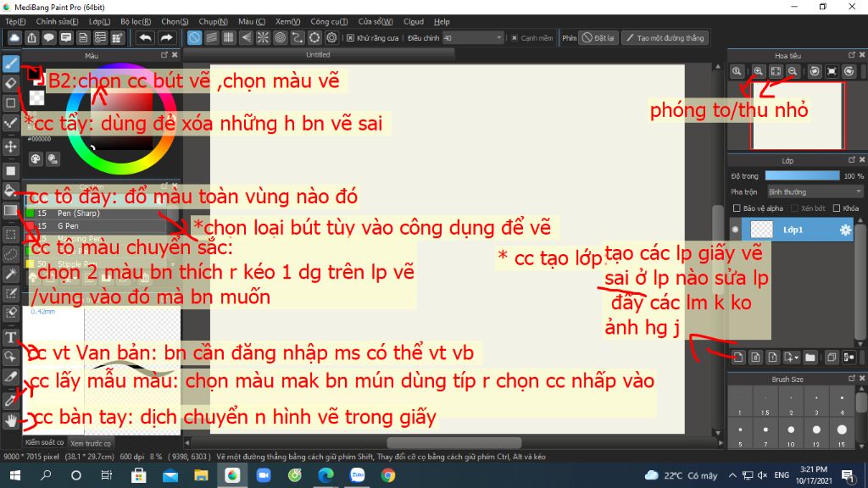Open Điều chỉnh value dropdown
The image size is (868, 488).
tap(473, 38)
